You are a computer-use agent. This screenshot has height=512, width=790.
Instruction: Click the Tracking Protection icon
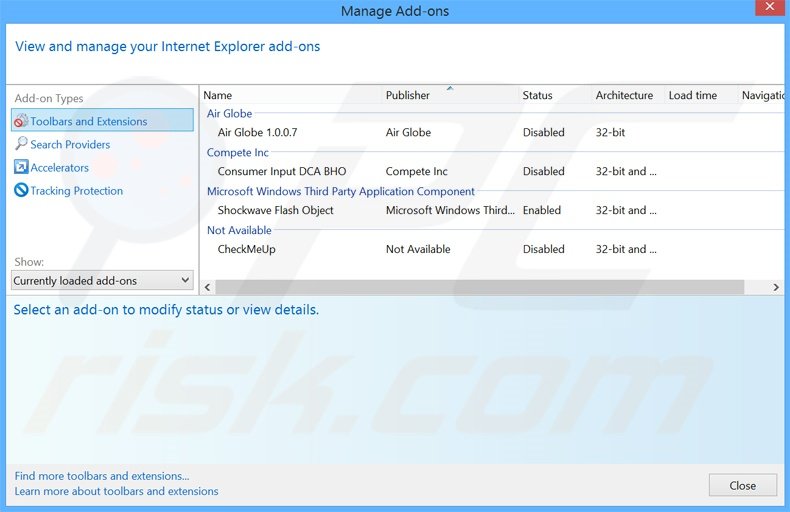21,190
